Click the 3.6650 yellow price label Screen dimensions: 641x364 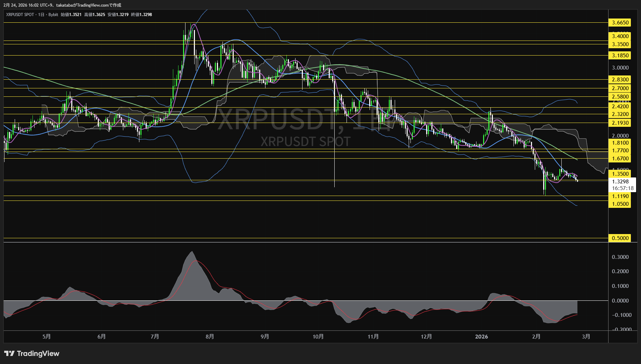tap(620, 23)
